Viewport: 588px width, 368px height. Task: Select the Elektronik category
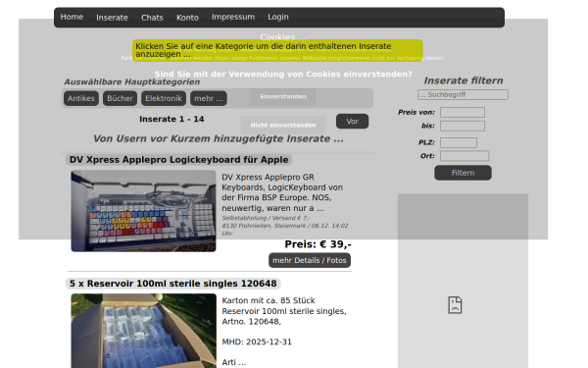(x=164, y=98)
